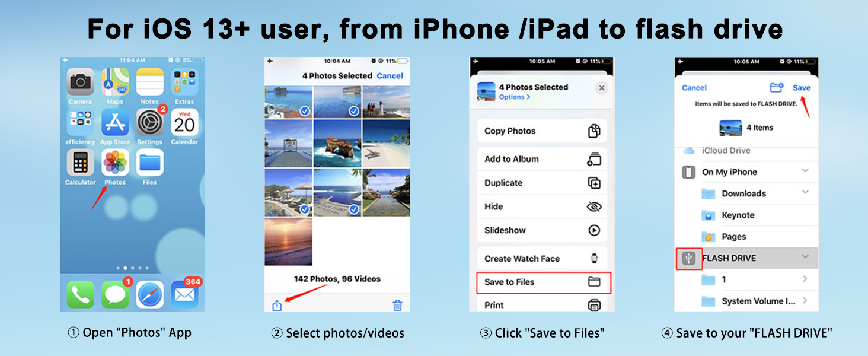Tap the trash icon in Photos

[397, 306]
